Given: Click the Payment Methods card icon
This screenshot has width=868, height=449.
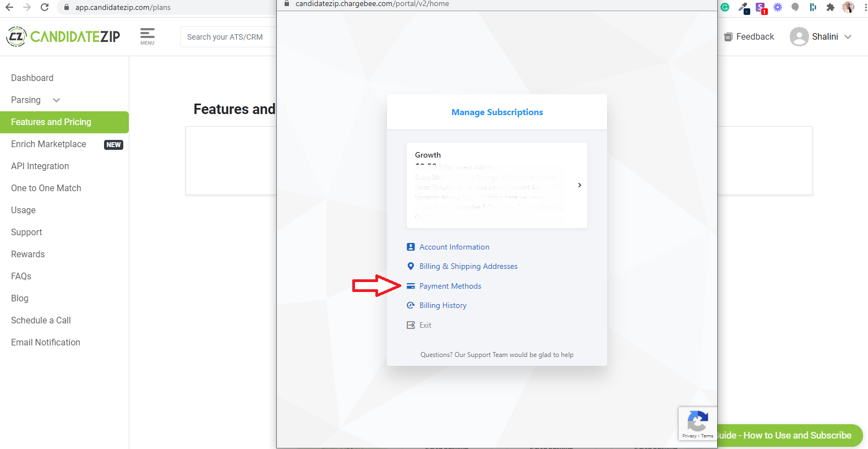Looking at the screenshot, I should pyautogui.click(x=411, y=286).
